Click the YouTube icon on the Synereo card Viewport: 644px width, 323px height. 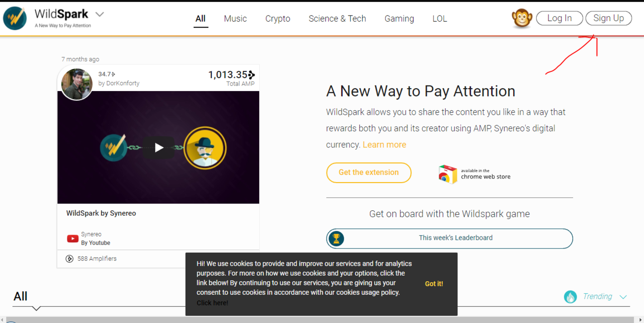click(x=73, y=238)
